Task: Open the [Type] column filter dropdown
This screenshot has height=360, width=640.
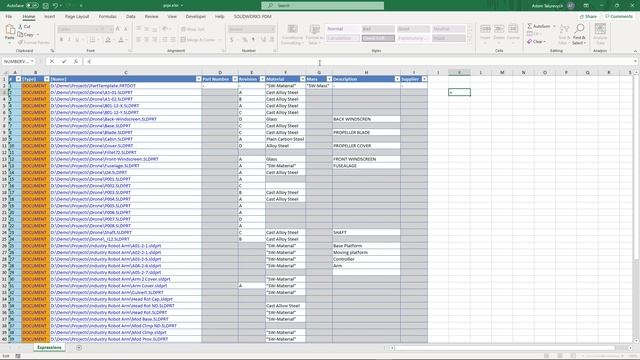Action: (47, 79)
